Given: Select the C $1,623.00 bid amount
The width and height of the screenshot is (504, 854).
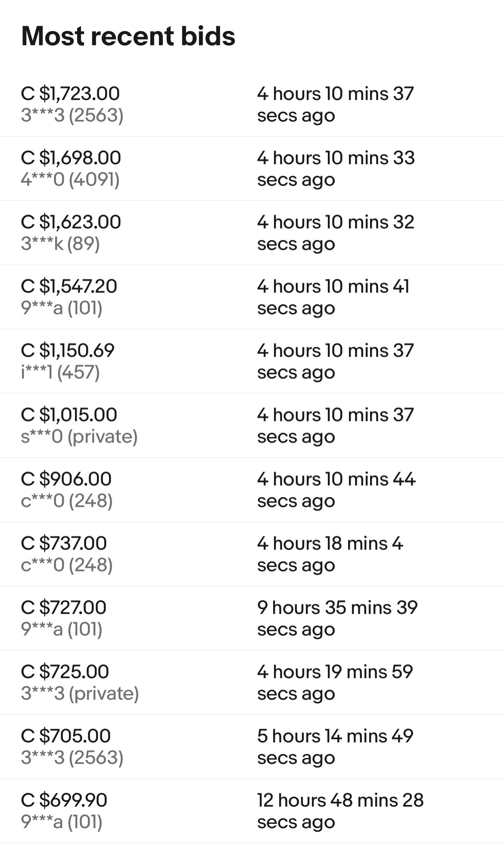Looking at the screenshot, I should pos(71,222).
